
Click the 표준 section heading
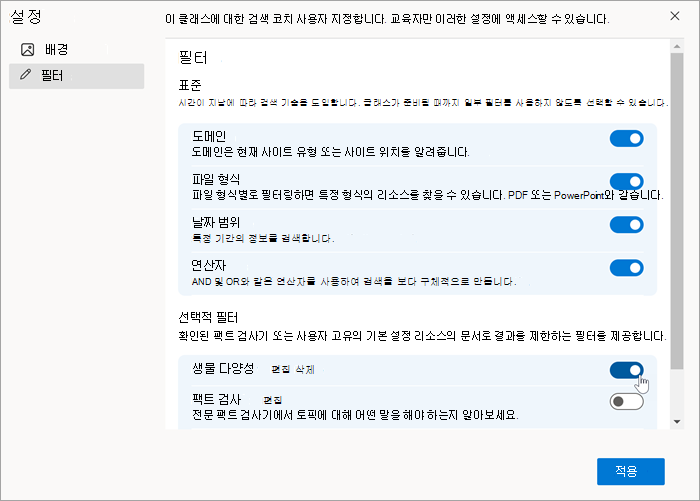pos(190,85)
